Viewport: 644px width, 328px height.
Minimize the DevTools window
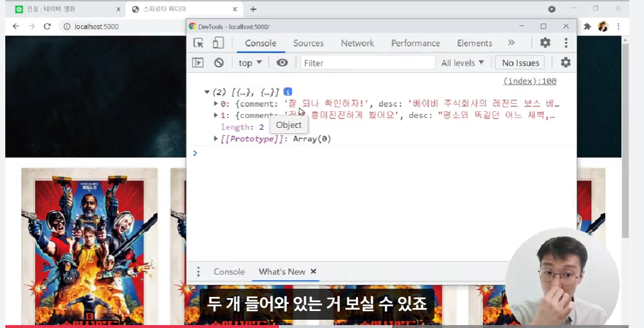tap(522, 26)
